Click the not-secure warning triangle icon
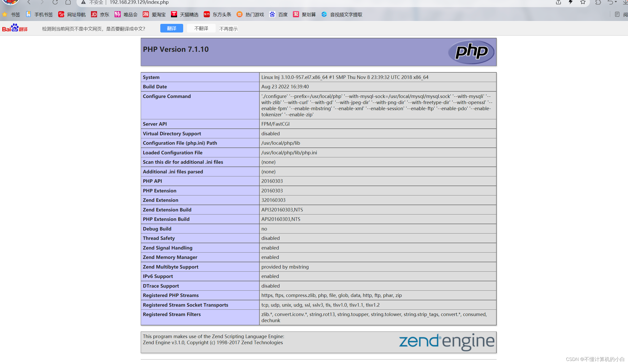This screenshot has height=364, width=628. [x=83, y=2]
